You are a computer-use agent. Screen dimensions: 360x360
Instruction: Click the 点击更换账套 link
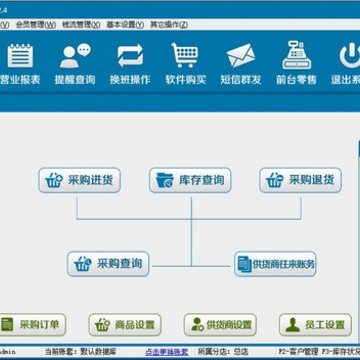coord(167,352)
